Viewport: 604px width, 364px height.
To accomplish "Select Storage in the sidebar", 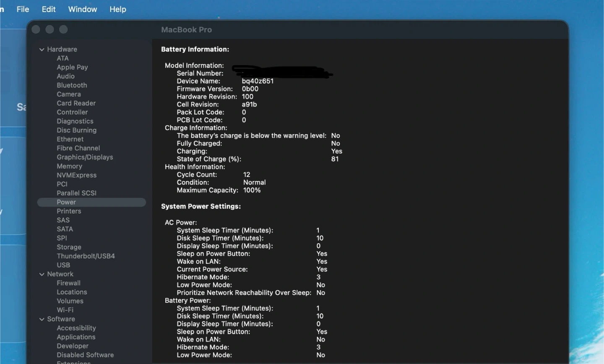I will coord(69,247).
